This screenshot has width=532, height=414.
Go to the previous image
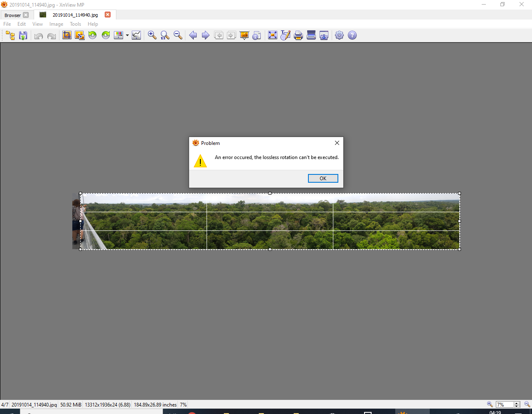(193, 35)
